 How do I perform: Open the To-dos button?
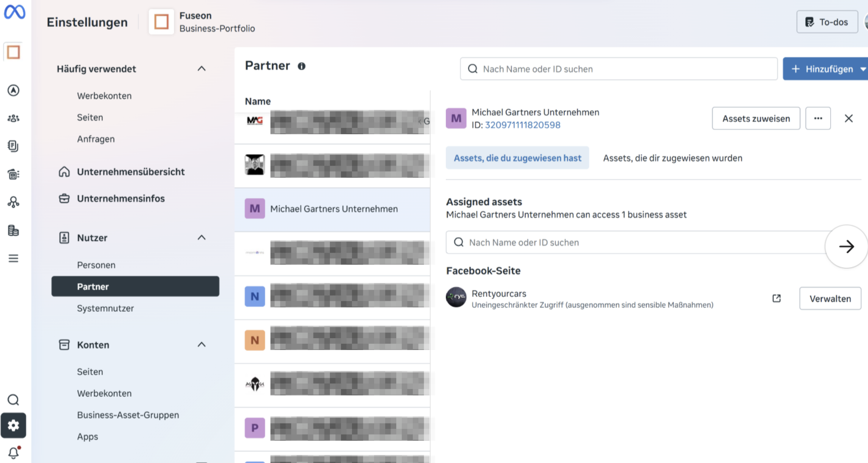(x=827, y=22)
